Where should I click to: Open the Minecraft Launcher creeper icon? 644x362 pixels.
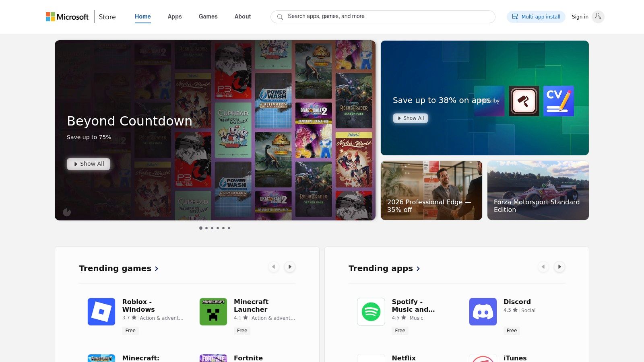[x=213, y=312]
